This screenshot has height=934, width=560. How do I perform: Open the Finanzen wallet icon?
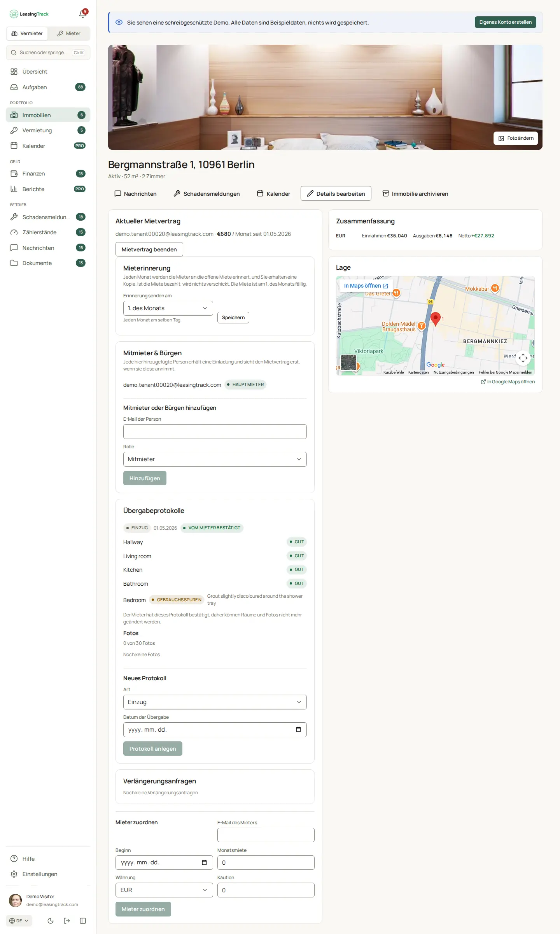(14, 174)
